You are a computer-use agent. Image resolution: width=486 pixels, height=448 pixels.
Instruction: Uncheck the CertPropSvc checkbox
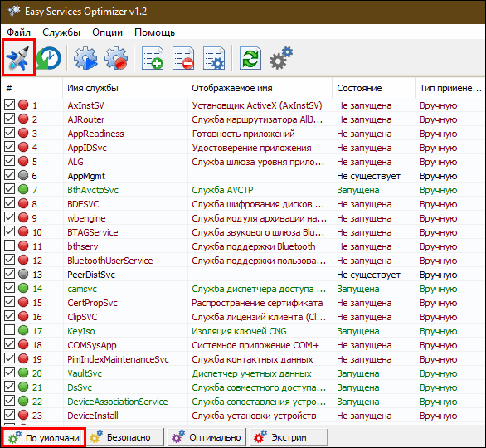10,302
